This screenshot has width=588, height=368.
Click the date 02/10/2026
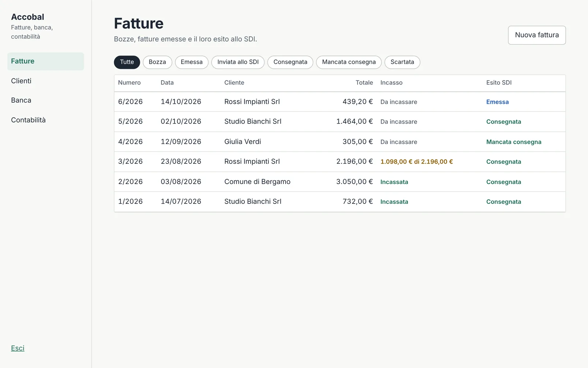point(181,122)
